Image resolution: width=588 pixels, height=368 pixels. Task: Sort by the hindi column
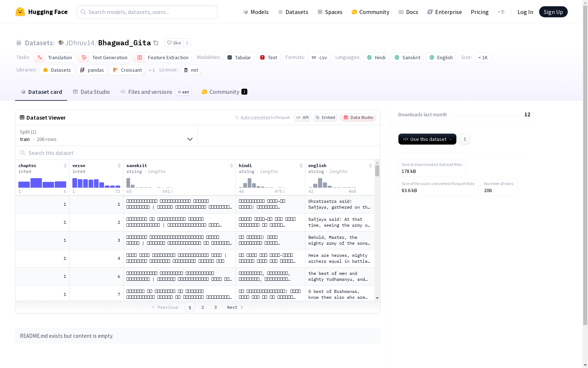[301, 166]
